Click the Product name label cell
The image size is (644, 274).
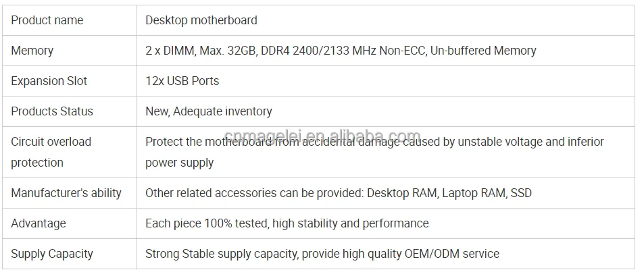70,20
